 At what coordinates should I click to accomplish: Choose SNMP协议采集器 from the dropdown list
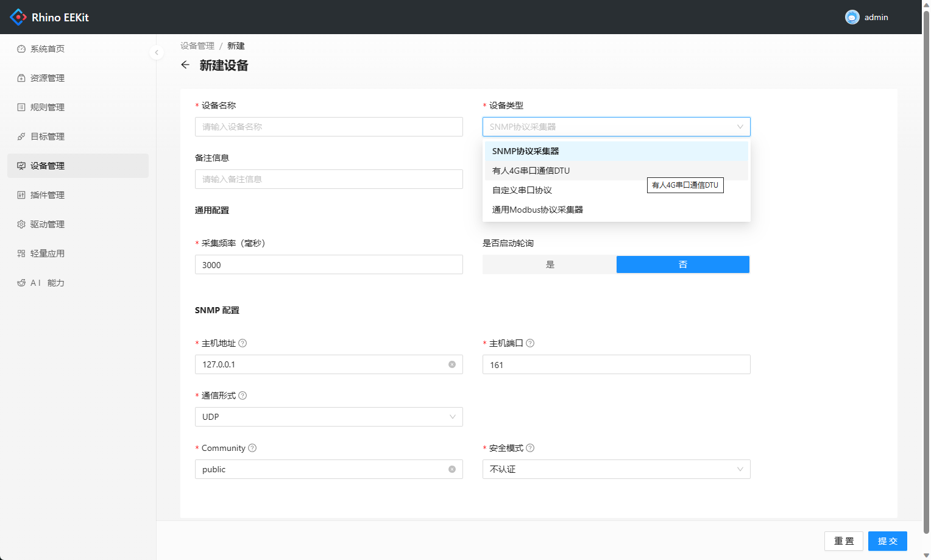click(x=617, y=151)
